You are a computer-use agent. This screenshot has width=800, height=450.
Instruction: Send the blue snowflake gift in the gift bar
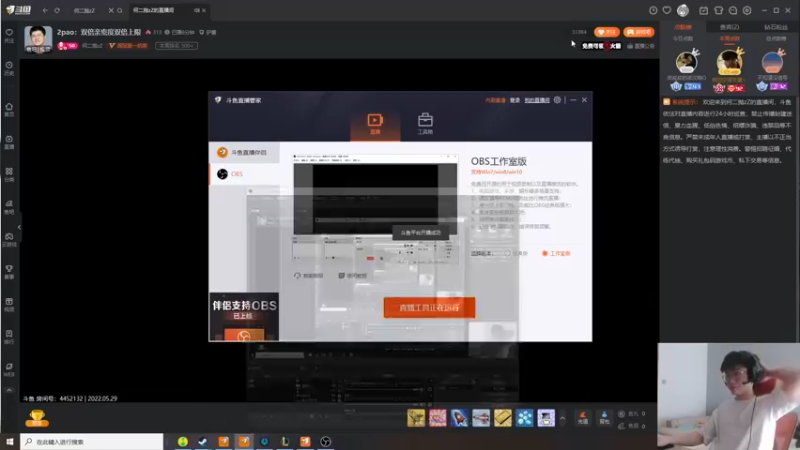[x=524, y=418]
